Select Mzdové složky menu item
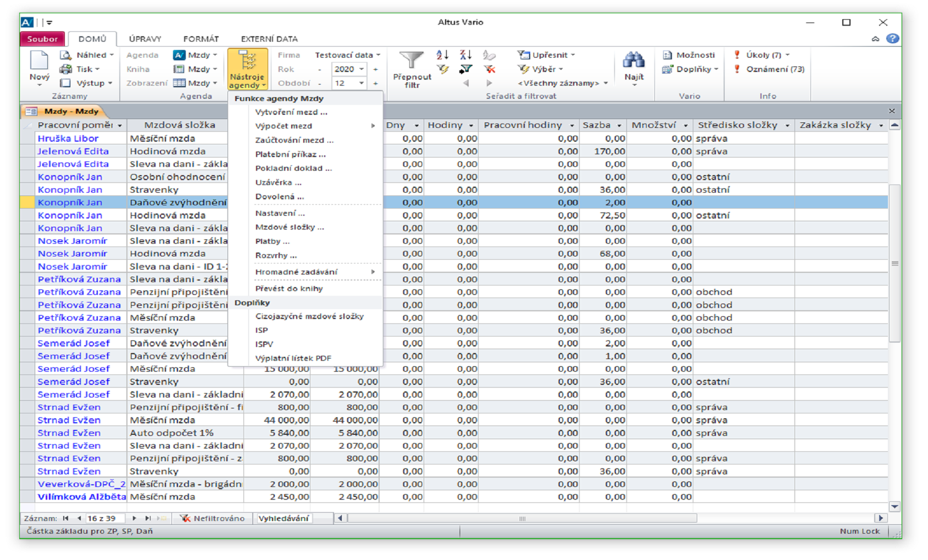The height and width of the screenshot is (560, 928). coord(305,227)
